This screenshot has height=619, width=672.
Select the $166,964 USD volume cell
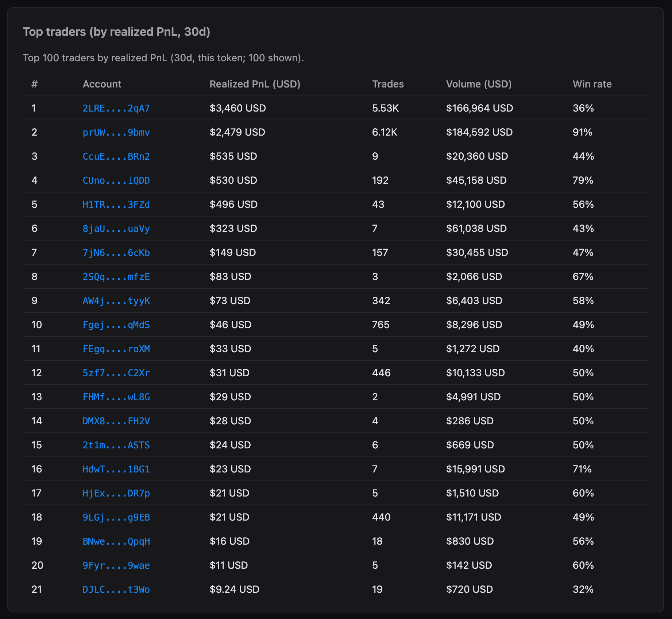pyautogui.click(x=479, y=108)
